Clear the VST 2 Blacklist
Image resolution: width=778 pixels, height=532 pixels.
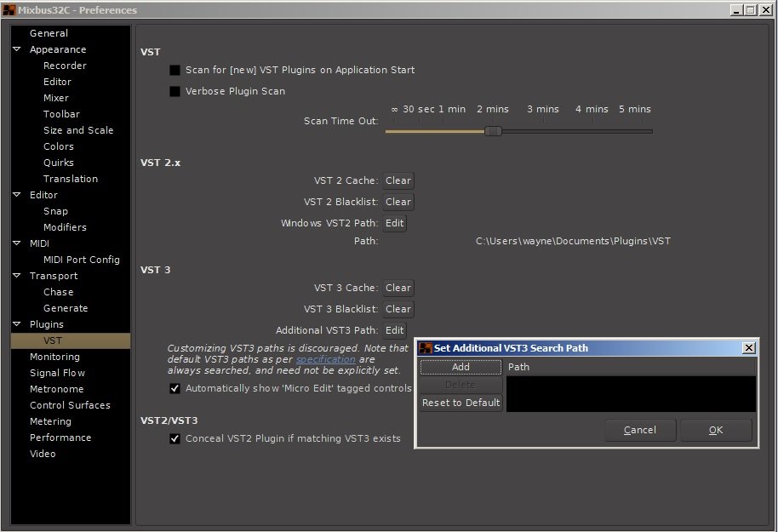coord(398,202)
